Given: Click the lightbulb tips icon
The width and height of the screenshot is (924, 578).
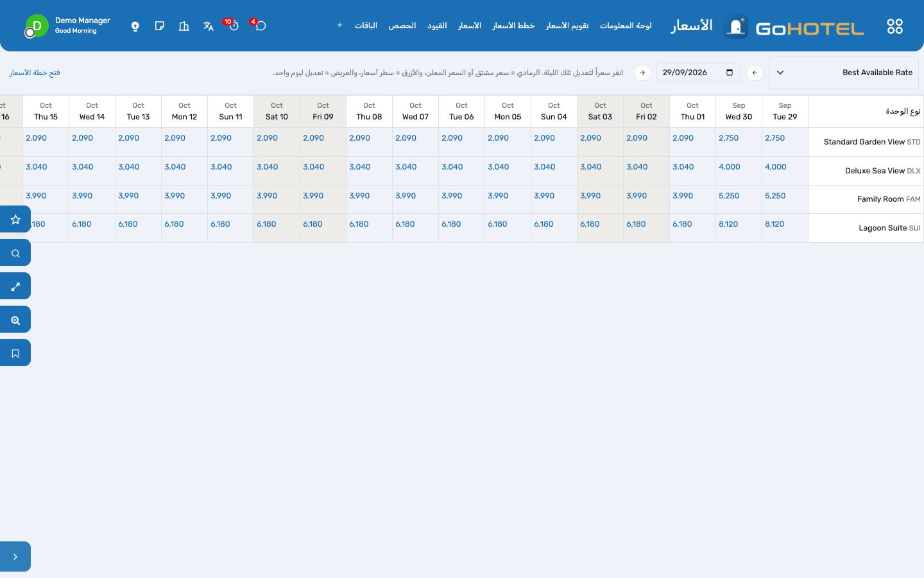Looking at the screenshot, I should 135,26.
